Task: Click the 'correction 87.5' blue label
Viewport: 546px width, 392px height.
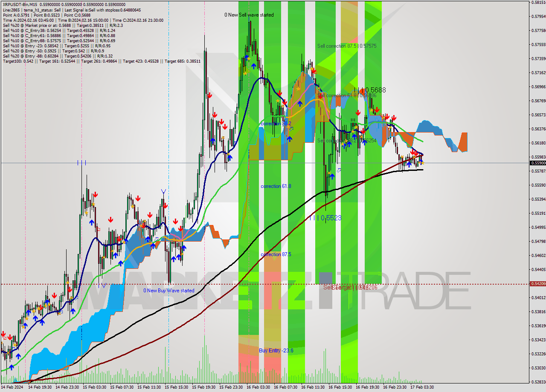Action: pyautogui.click(x=276, y=254)
